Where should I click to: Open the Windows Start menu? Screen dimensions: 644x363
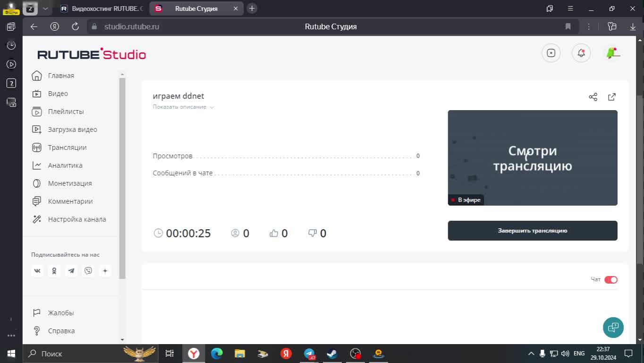click(x=11, y=354)
